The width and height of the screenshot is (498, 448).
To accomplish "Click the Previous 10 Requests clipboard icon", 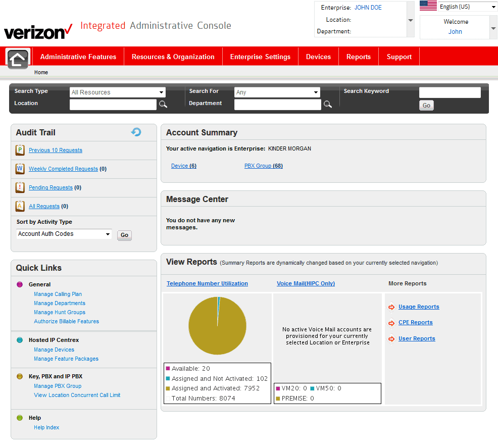I will coord(20,150).
